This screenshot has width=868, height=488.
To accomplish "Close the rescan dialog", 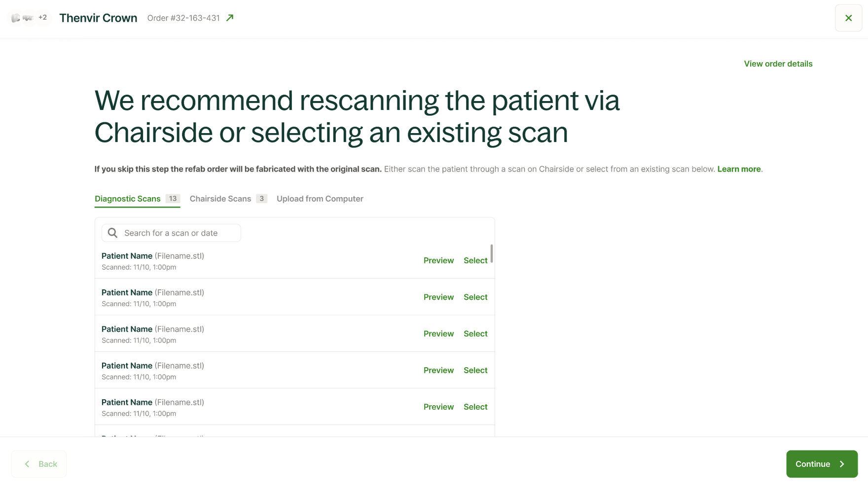I will (x=848, y=18).
